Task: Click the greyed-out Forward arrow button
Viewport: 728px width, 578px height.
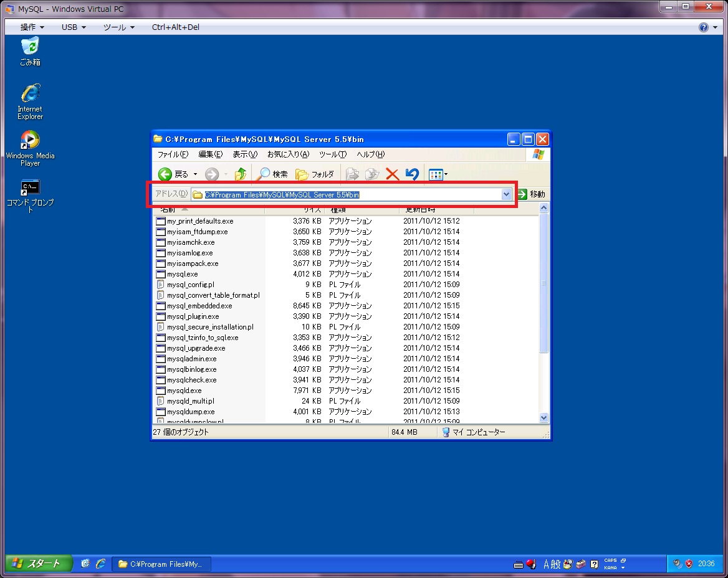Action: coord(212,174)
